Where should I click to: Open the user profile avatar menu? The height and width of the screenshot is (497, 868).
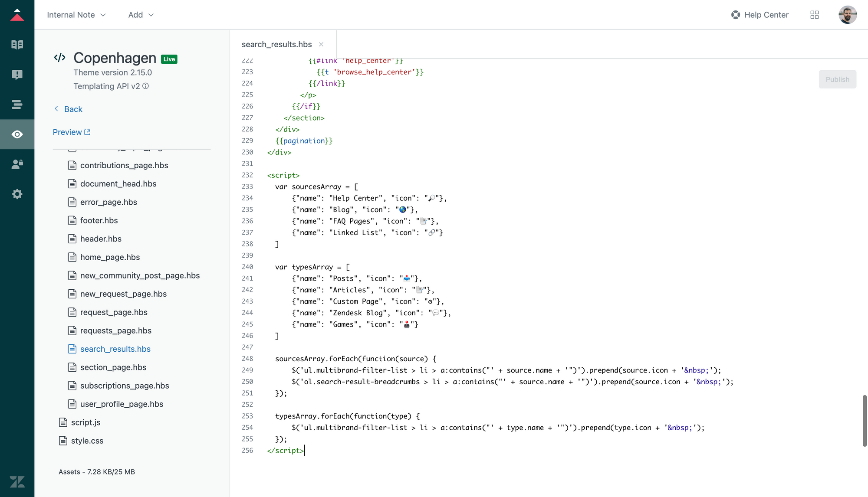click(847, 15)
